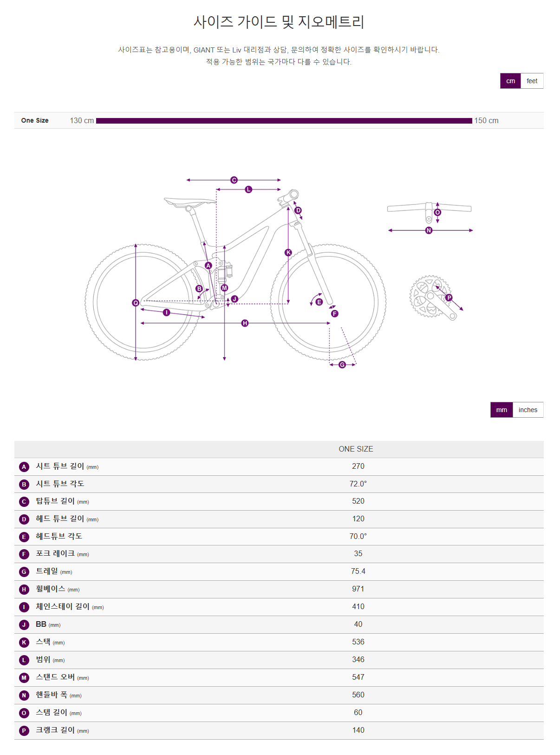Click the One Size label
Image resolution: width=560 pixels, height=755 pixels.
point(35,120)
